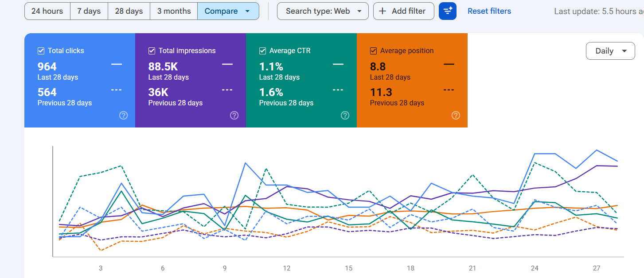Viewport: 644px width, 278px height.
Task: Open the Daily granularity dropdown
Action: click(610, 51)
